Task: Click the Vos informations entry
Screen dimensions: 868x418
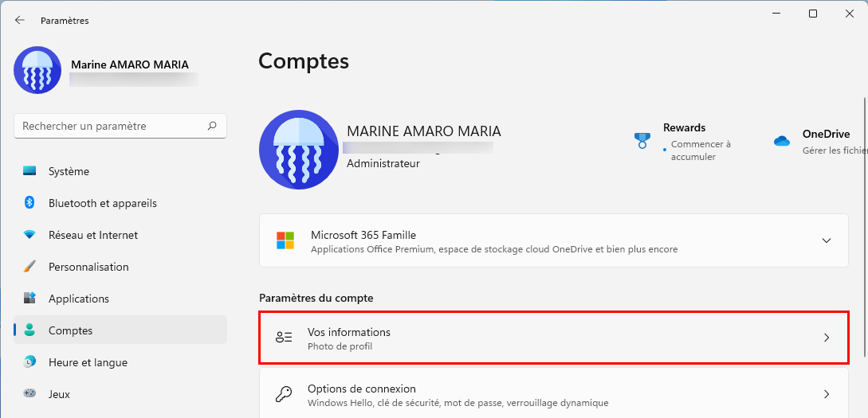Action: [554, 338]
